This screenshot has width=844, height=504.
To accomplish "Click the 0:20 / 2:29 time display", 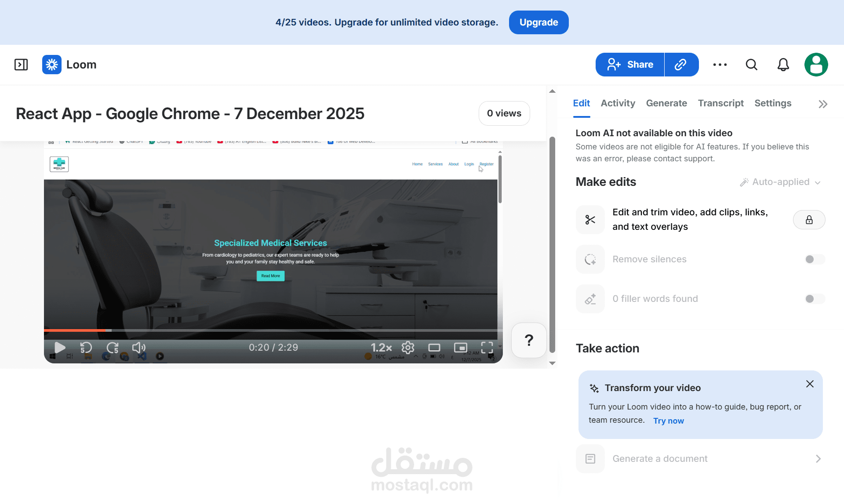I will [273, 348].
